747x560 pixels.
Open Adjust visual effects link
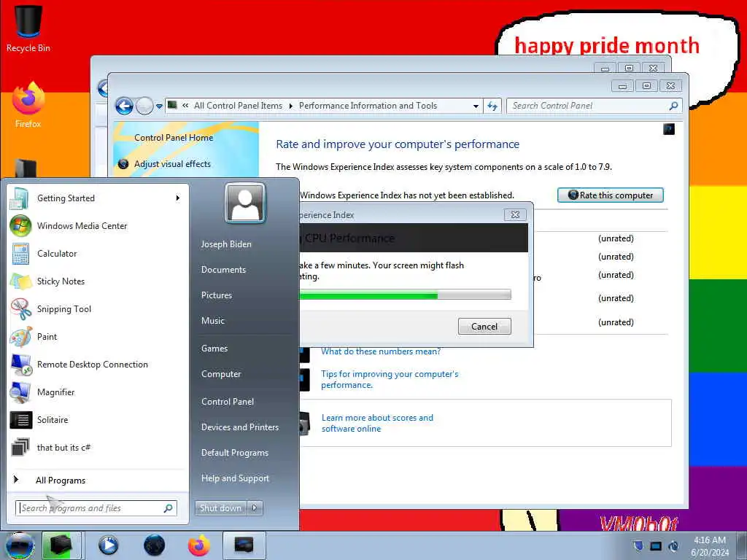172,164
